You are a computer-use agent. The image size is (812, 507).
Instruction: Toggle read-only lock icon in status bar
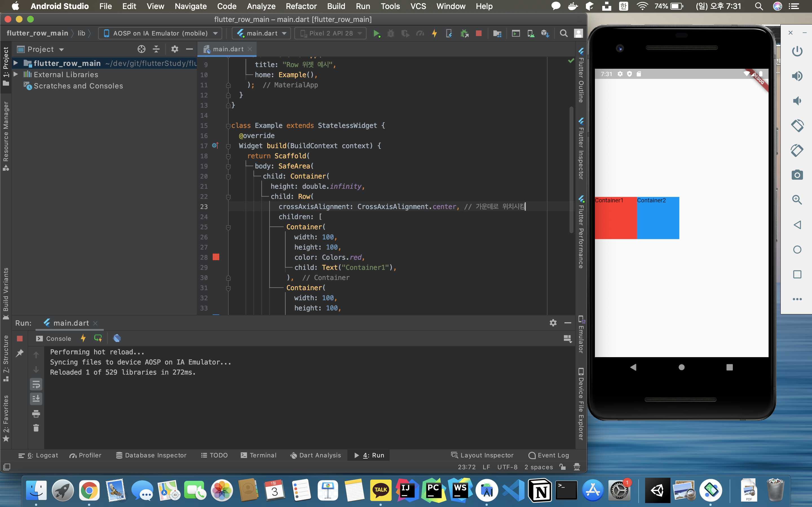click(563, 467)
